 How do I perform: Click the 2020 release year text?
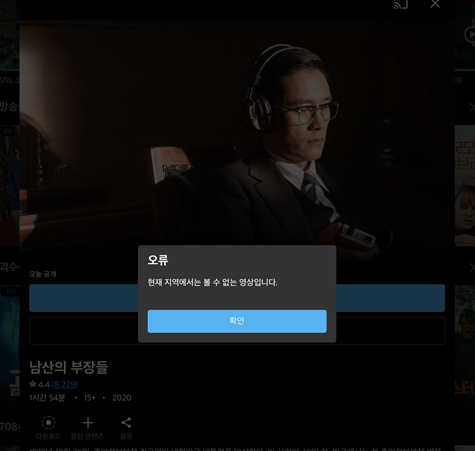tap(122, 398)
